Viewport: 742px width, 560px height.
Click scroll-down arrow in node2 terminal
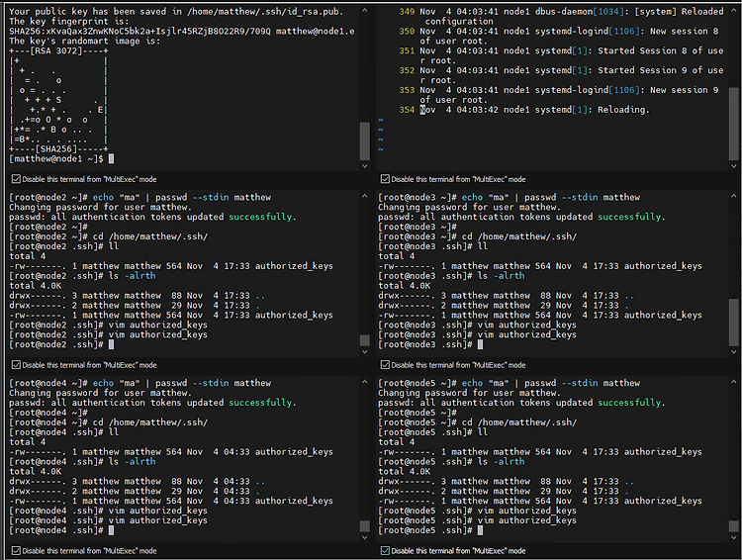click(364, 351)
